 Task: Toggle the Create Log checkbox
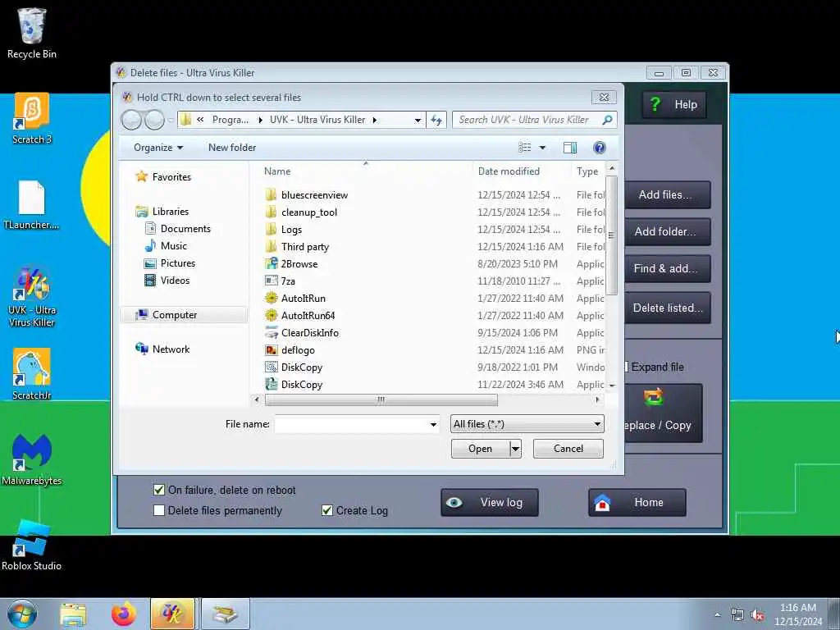326,510
